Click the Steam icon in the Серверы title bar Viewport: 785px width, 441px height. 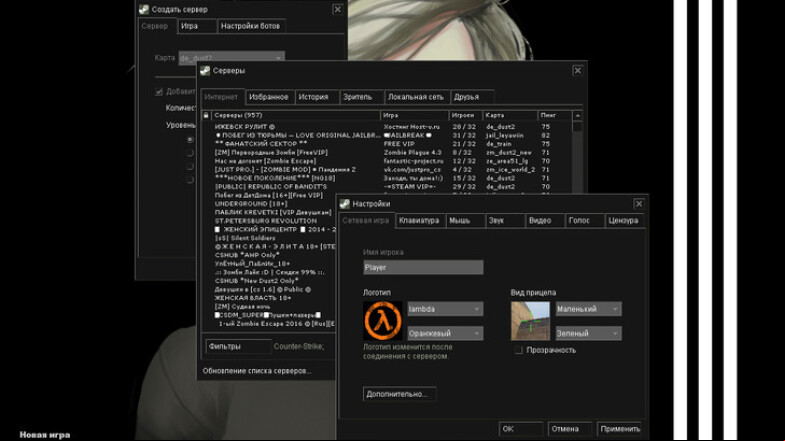click(205, 71)
